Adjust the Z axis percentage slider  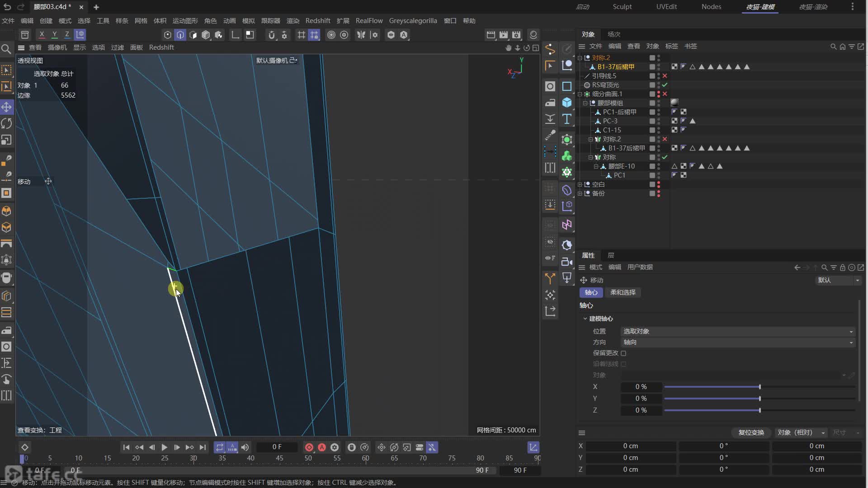point(759,410)
